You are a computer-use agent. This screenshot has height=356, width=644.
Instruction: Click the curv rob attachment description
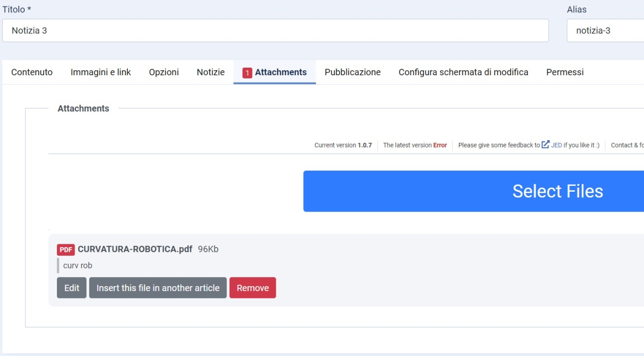point(78,265)
